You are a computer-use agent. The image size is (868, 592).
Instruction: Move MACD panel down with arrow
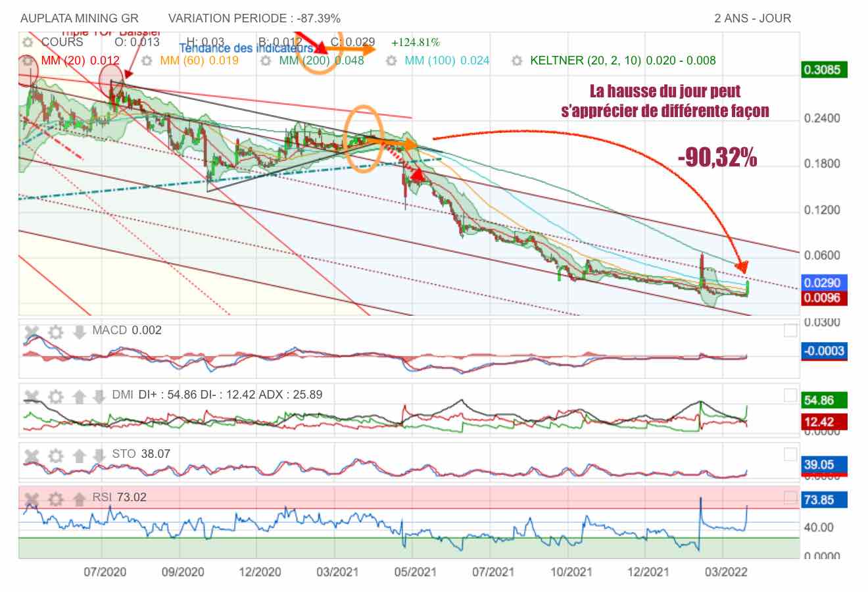(x=79, y=332)
